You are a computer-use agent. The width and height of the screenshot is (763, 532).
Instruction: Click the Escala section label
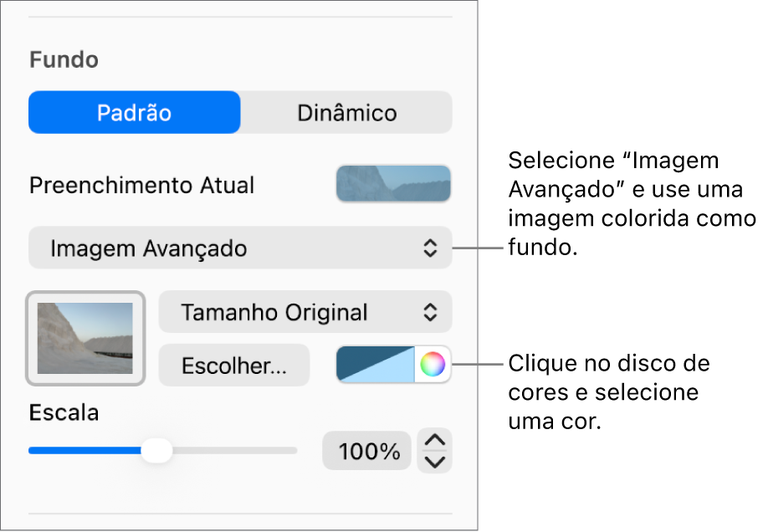pos(64,412)
